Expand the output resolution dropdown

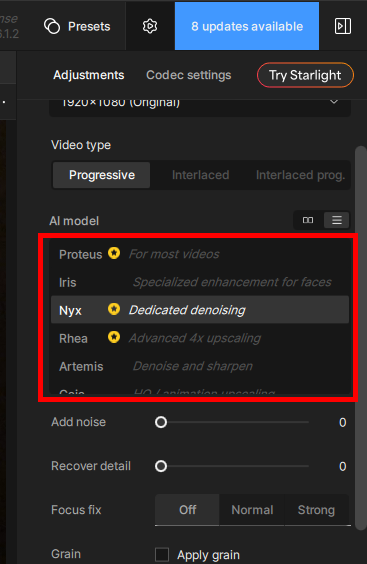200,103
